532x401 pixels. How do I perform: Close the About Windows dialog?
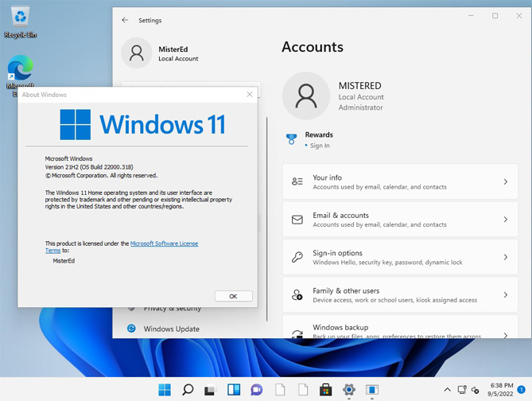250,95
